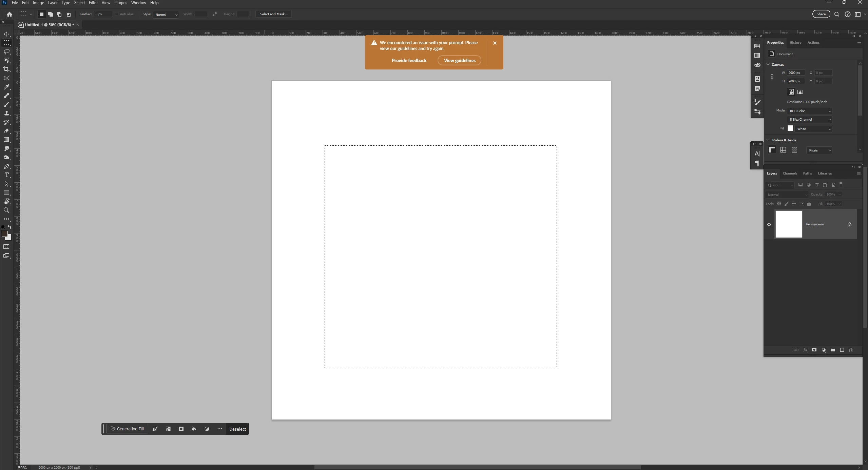
Task: Click the Feather input field
Action: tap(103, 14)
